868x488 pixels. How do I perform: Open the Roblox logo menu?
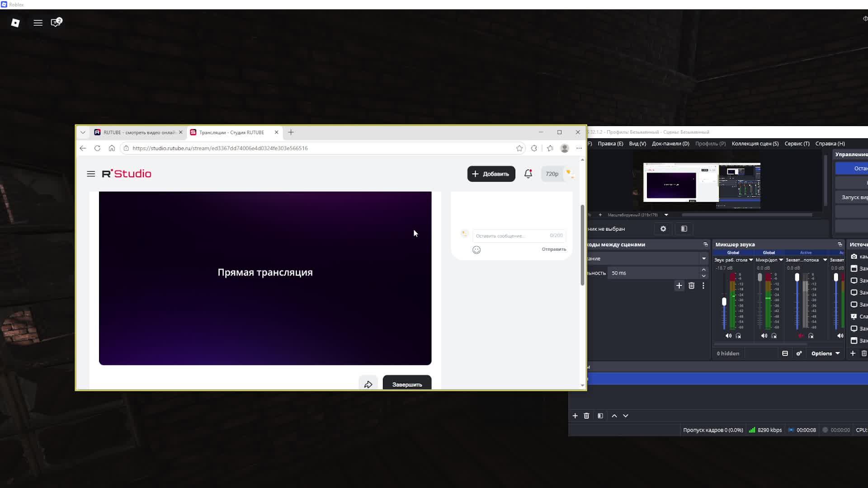[15, 23]
